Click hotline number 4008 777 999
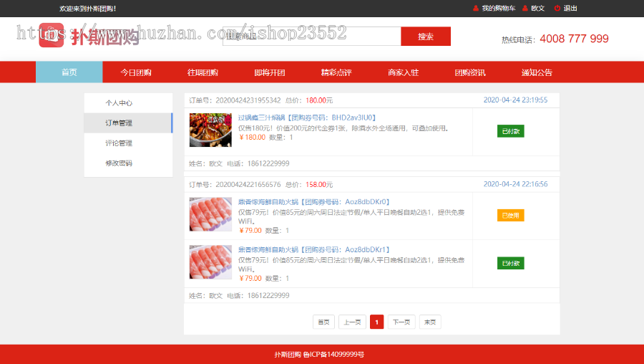 click(x=574, y=39)
